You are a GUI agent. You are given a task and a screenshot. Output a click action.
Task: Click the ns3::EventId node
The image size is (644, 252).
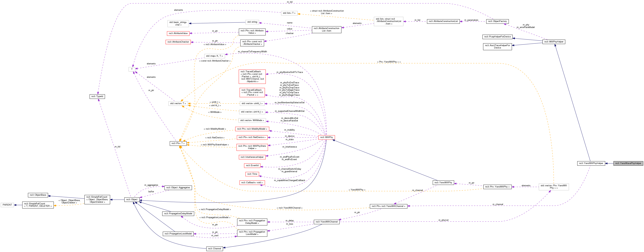click(x=252, y=165)
